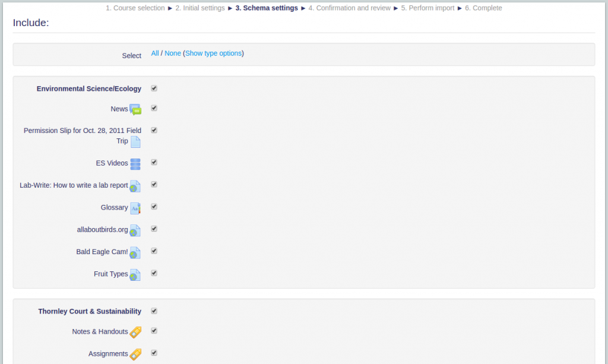
Task: Click the Notes & Handouts label text
Action: (x=100, y=331)
